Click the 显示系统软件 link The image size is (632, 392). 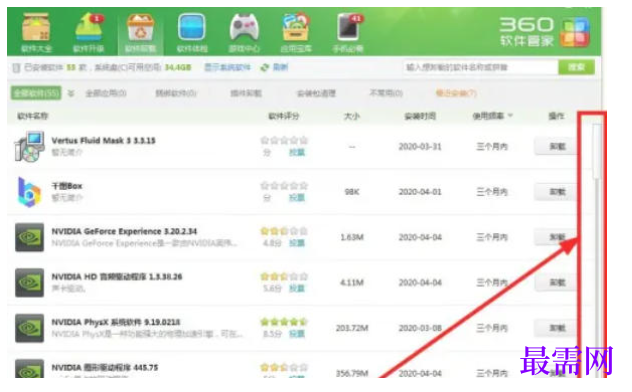[x=227, y=67]
